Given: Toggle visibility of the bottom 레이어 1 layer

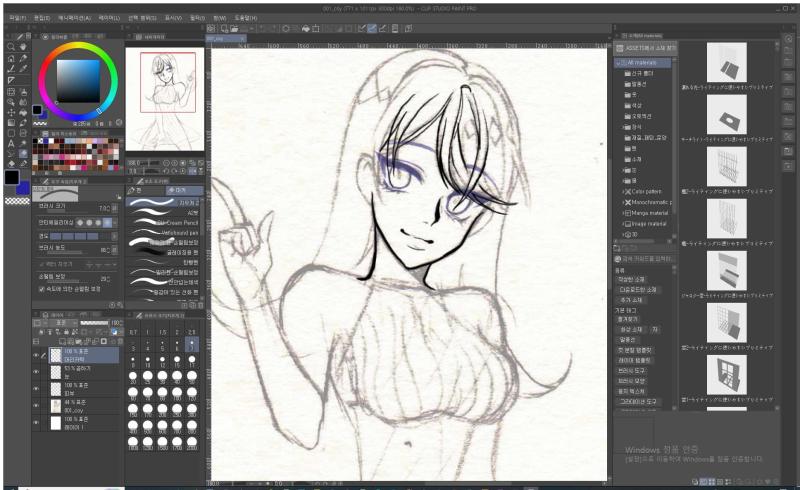Looking at the screenshot, I should pos(36,423).
